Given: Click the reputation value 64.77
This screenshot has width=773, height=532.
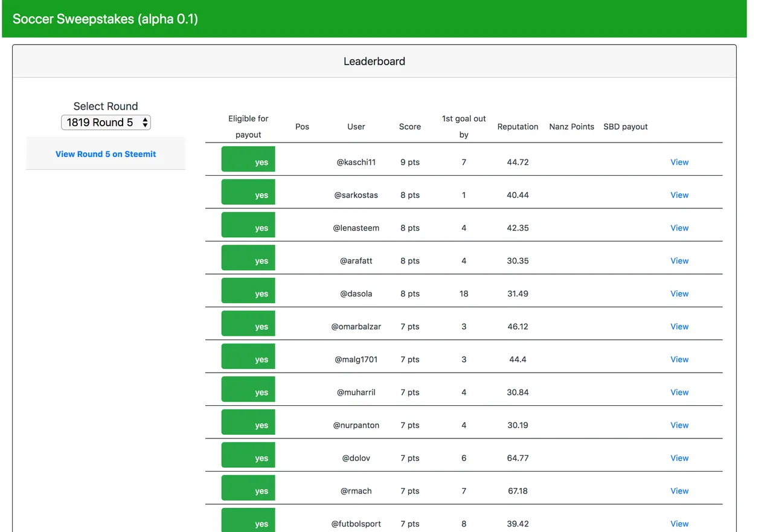Looking at the screenshot, I should coord(518,458).
